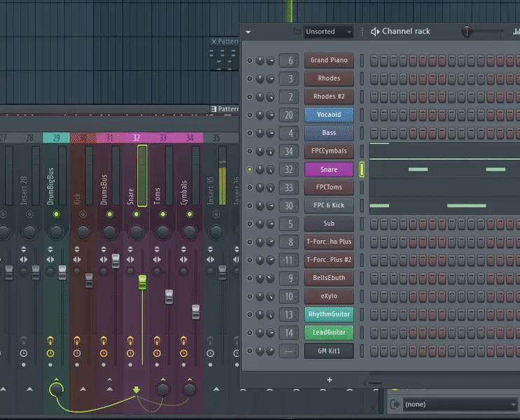Click Snare track routing down arrow
Viewport: 520px width, 420px height.
[x=136, y=390]
